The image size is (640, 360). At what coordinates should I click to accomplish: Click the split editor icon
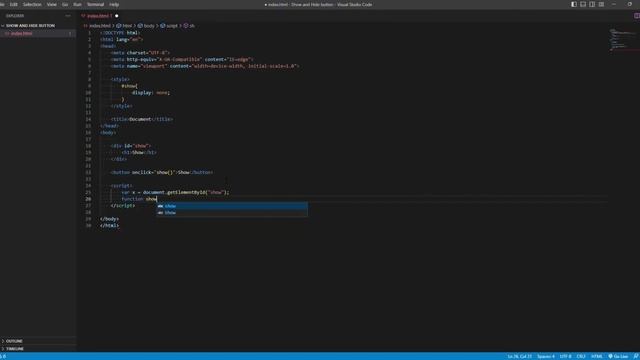[636, 16]
